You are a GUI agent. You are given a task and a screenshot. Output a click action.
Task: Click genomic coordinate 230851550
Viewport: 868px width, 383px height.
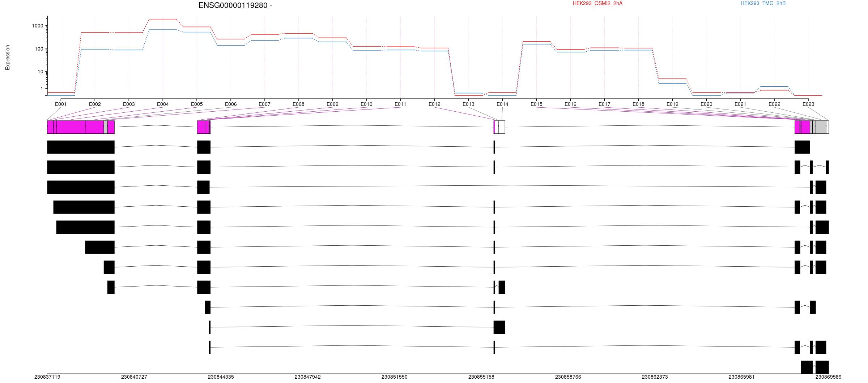point(395,377)
